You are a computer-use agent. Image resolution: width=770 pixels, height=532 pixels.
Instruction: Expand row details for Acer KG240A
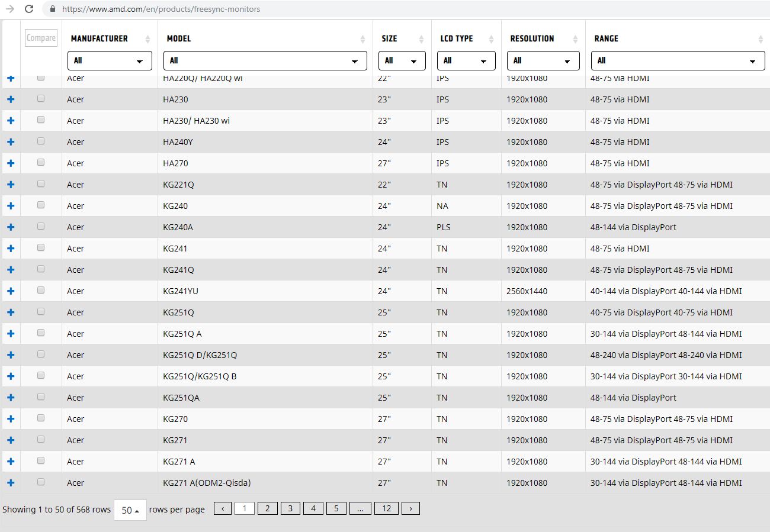point(11,227)
